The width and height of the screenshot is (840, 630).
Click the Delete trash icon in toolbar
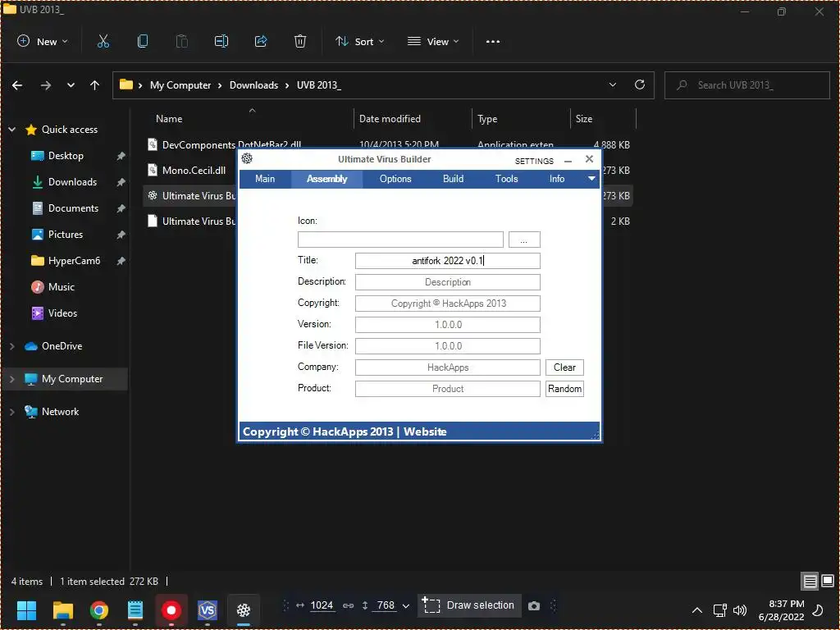click(300, 41)
